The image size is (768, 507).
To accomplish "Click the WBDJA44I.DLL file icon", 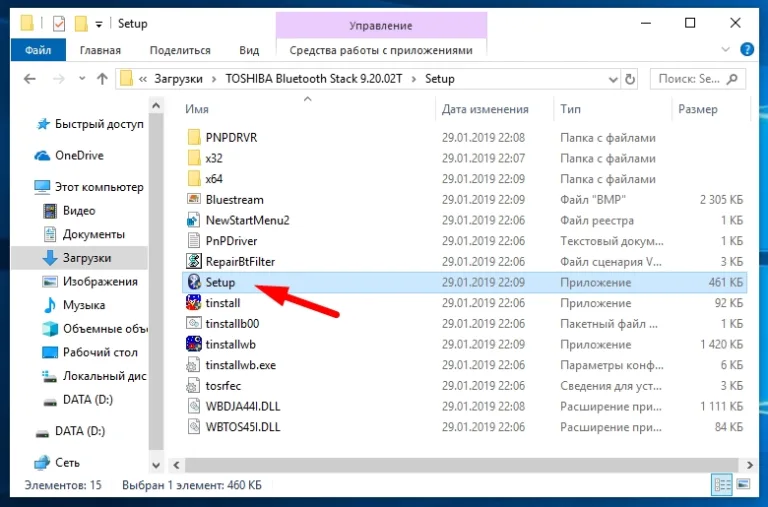I will tap(194, 406).
